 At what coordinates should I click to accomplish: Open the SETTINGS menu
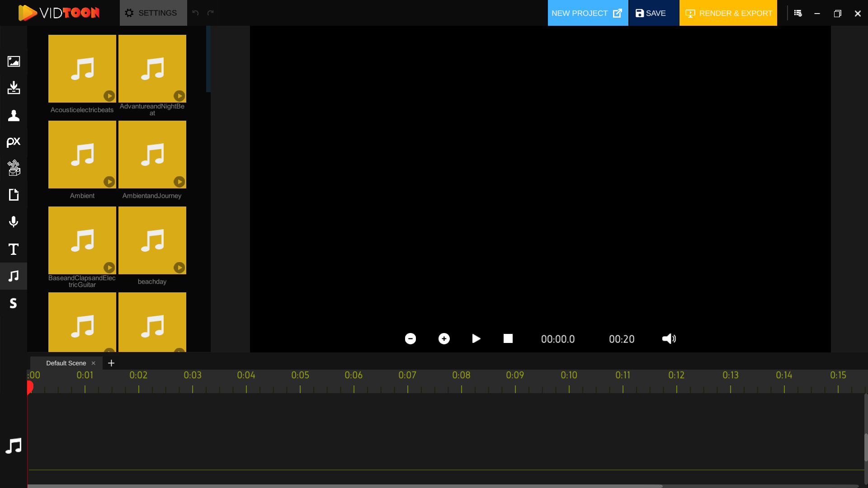click(153, 13)
